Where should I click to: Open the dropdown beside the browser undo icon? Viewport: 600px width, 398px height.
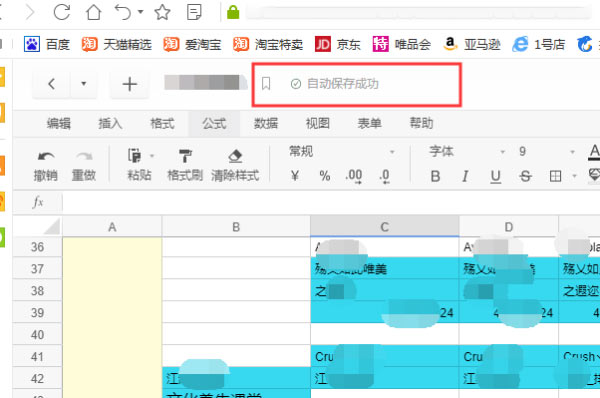[140, 12]
